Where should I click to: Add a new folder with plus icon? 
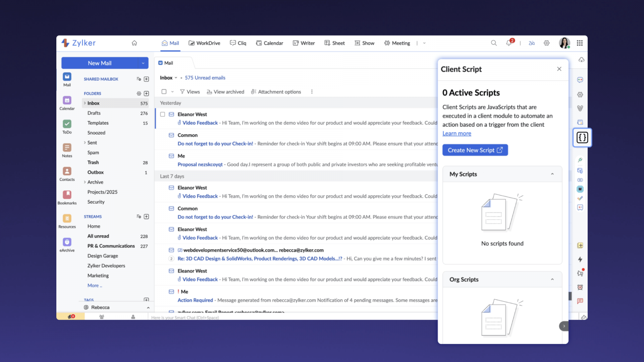[147, 93]
